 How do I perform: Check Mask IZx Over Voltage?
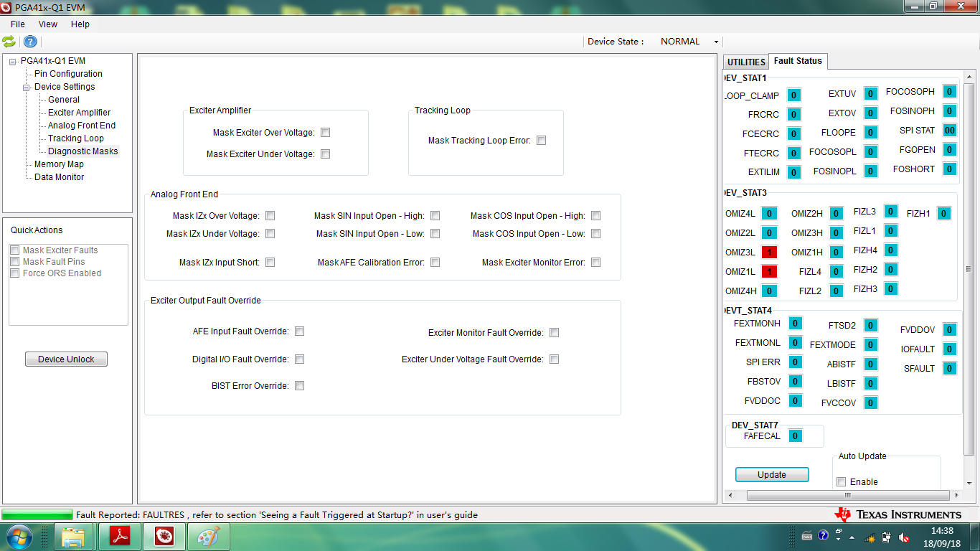point(270,216)
